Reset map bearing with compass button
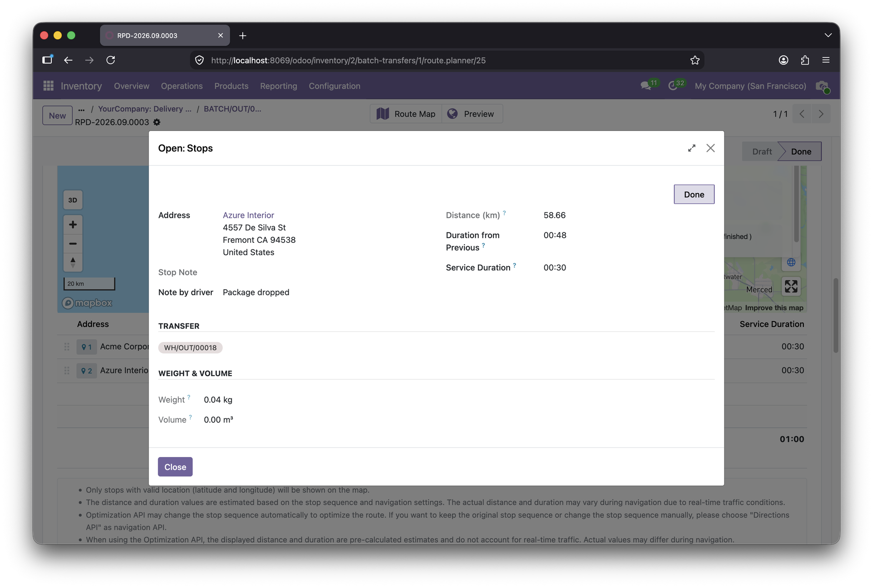This screenshot has width=873, height=588. (x=73, y=262)
